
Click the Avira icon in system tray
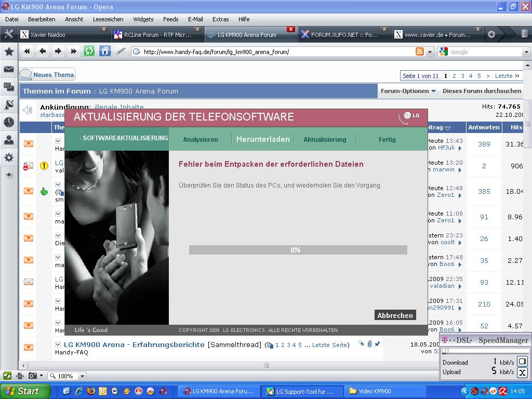click(503, 391)
